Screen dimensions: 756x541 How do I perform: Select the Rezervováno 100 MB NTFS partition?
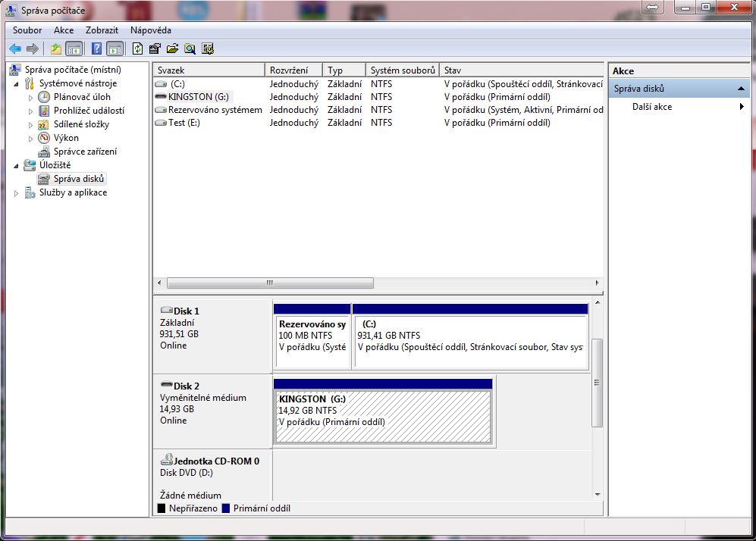coord(312,336)
